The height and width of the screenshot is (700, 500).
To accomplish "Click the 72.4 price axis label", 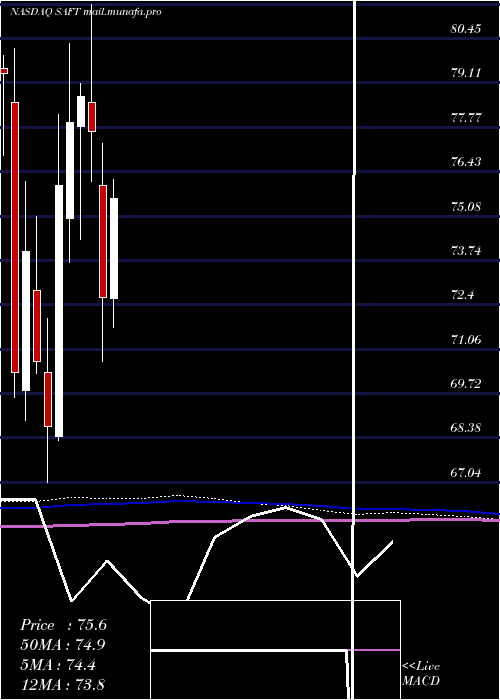I will pos(463,295).
